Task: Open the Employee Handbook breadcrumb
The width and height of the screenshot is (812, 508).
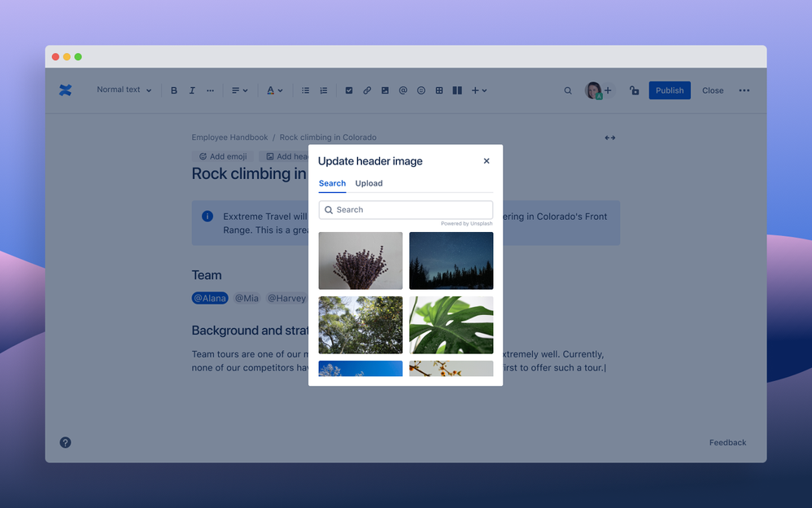Action: point(229,138)
